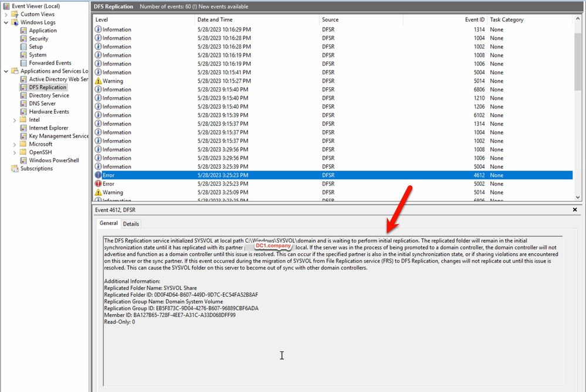Select event 1314 at 10:16:29 PM

pyautogui.click(x=333, y=29)
